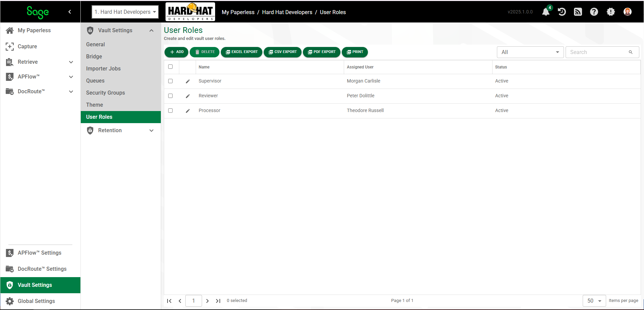Image resolution: width=644 pixels, height=310 pixels.
Task: Open the items per page dropdown
Action: click(594, 301)
